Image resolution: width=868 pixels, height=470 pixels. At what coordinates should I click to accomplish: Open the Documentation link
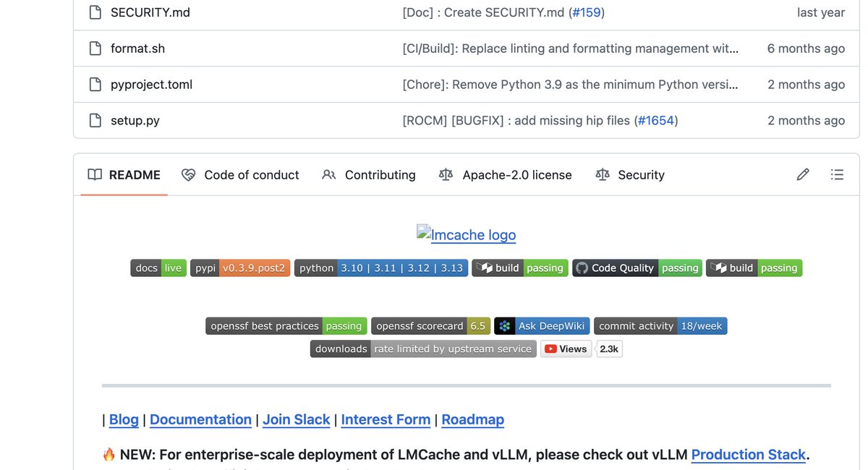(200, 419)
